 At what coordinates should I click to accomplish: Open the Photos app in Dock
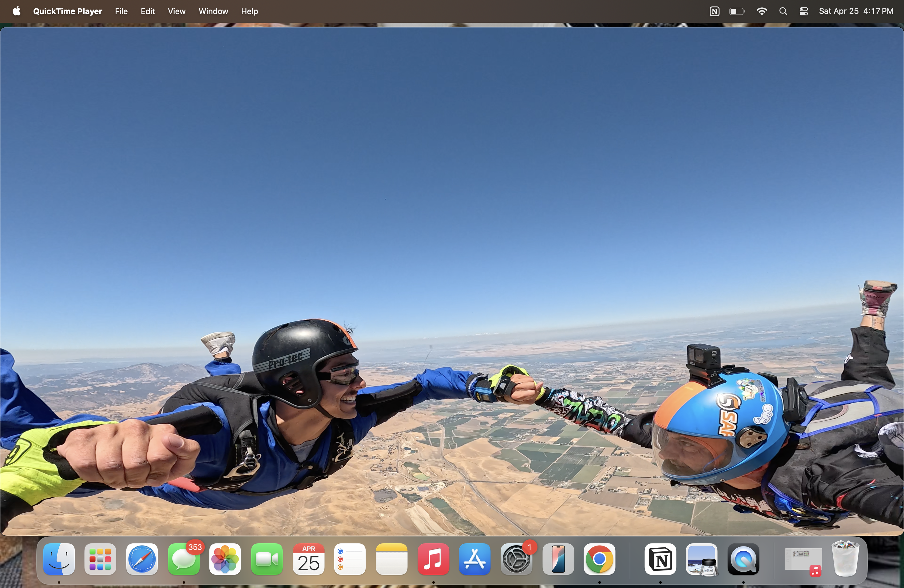(225, 559)
